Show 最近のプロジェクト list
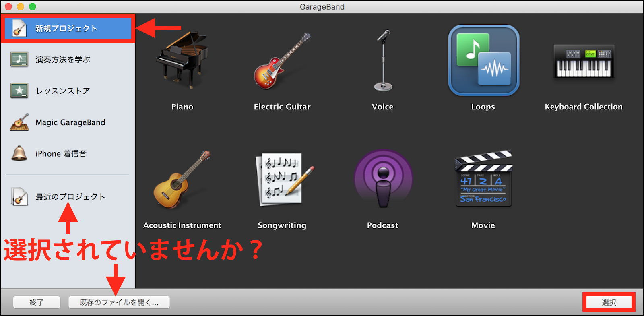644x316 pixels. tap(70, 197)
